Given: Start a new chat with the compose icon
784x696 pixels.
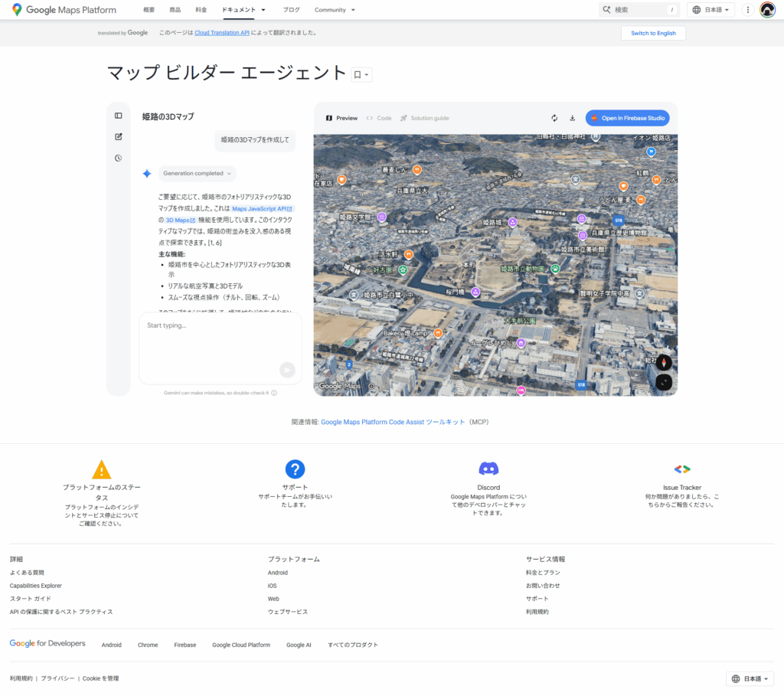Looking at the screenshot, I should coord(118,136).
